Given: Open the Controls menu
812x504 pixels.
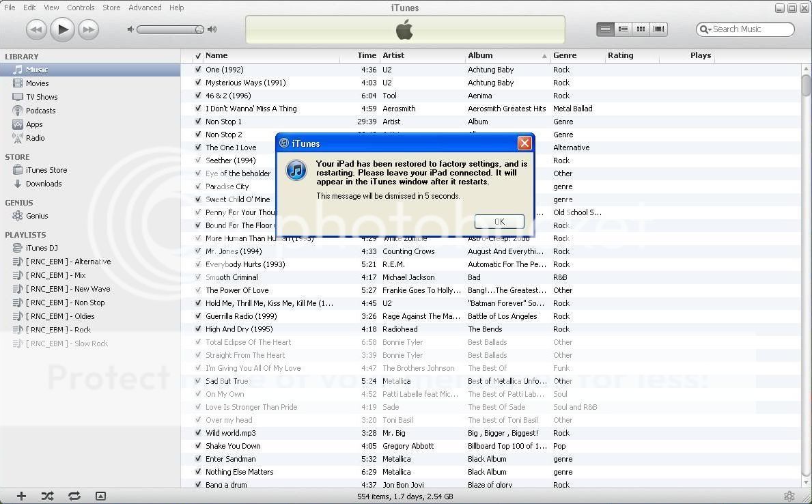Looking at the screenshot, I should click(81, 8).
